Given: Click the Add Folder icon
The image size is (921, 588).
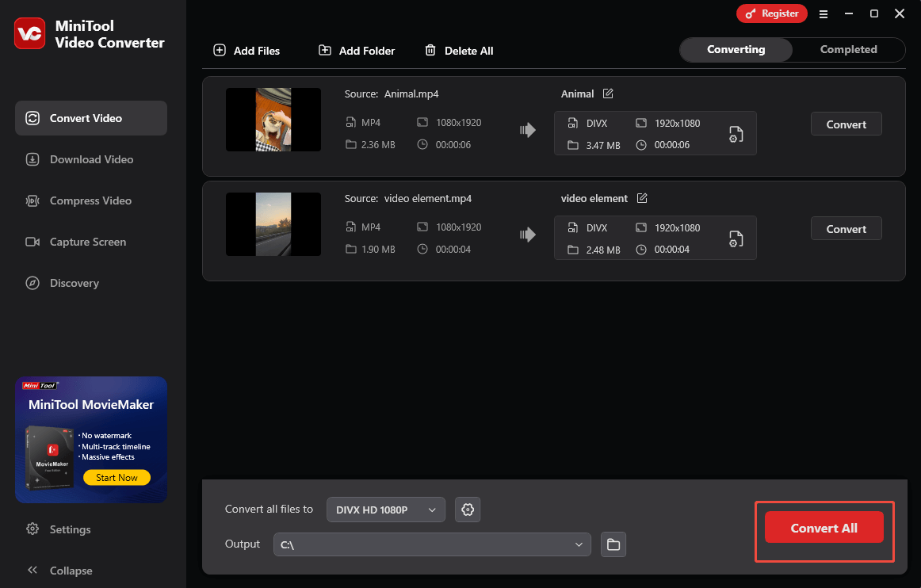Looking at the screenshot, I should click(x=325, y=50).
